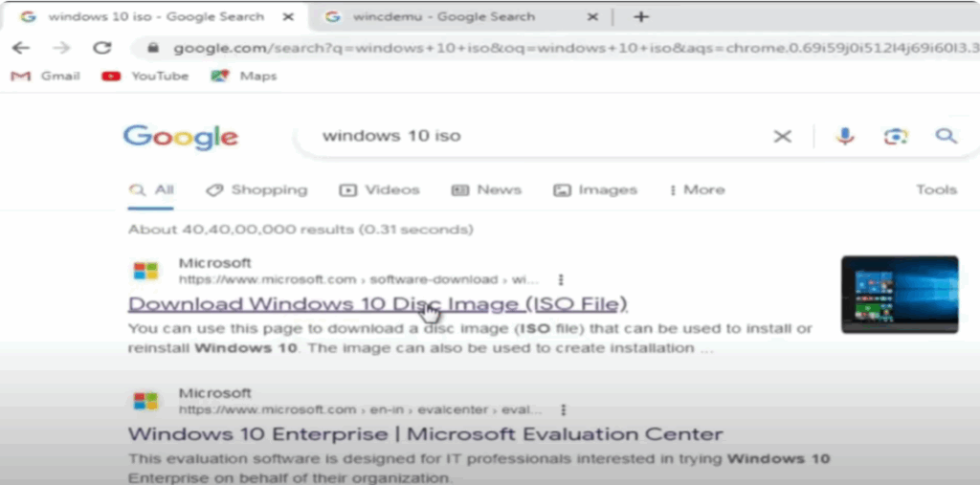This screenshot has width=980, height=485.
Task: Open the Windows 10 Enterprise Evaluation Center link
Action: tap(425, 434)
